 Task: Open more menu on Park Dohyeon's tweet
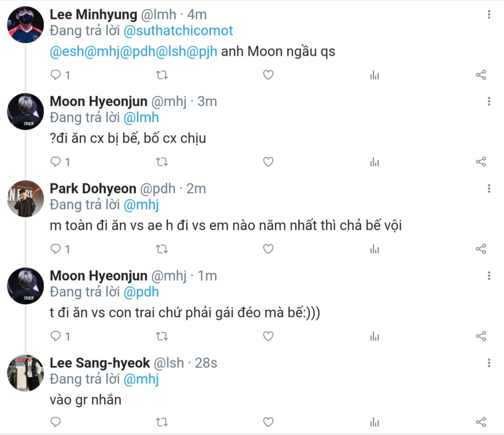coord(489,189)
